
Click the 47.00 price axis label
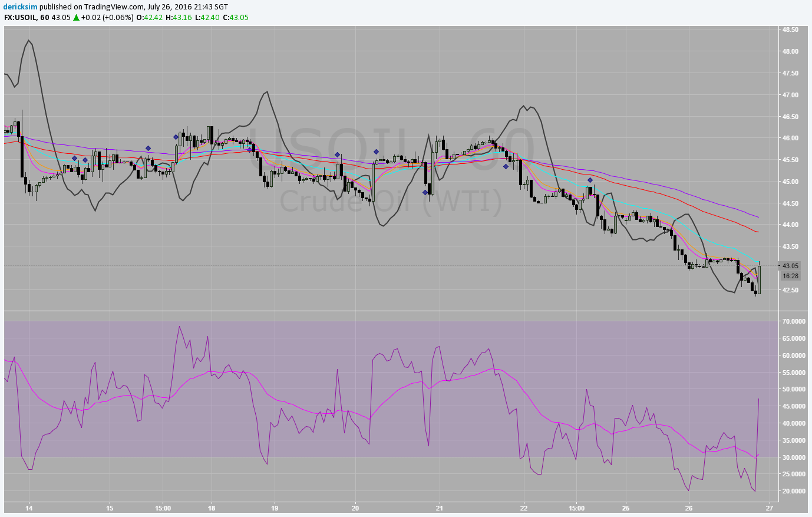[x=790, y=95]
